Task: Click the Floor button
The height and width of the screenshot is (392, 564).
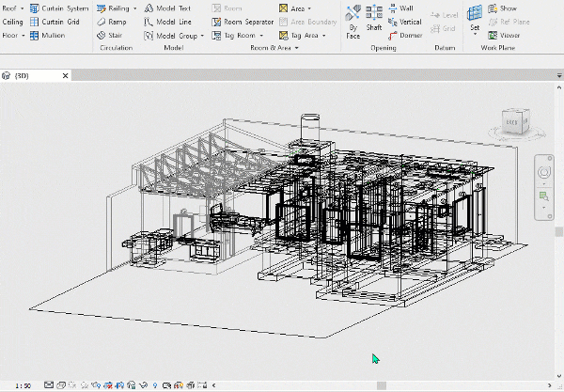Action: tap(10, 35)
